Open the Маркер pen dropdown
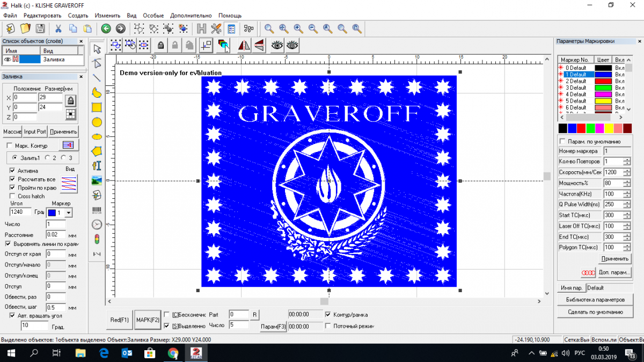 pyautogui.click(x=68, y=213)
